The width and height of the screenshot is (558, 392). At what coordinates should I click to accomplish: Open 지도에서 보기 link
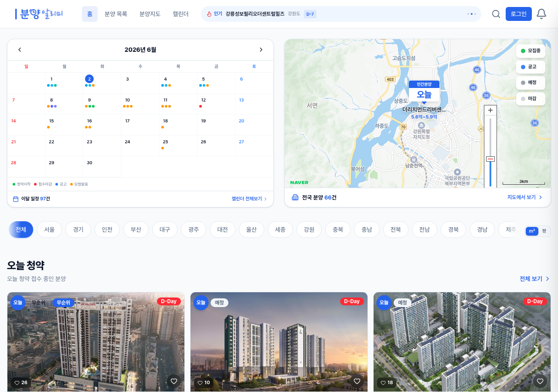coord(525,197)
